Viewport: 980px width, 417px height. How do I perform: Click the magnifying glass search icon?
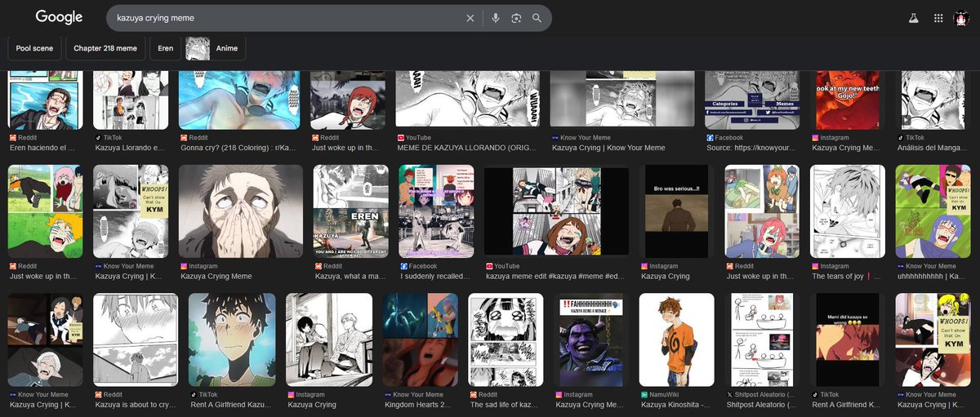coord(537,18)
